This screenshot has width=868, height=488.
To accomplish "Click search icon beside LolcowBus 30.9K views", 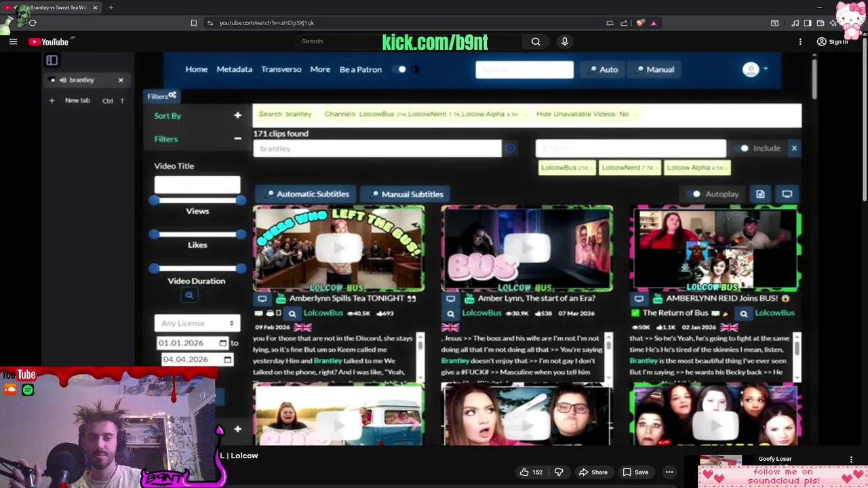I will tap(450, 314).
